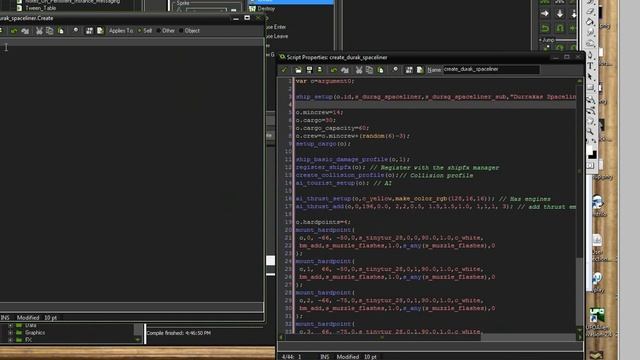Click paste icon in Script Properties toolbar
The width and height of the screenshot is (640, 360).
[380, 70]
